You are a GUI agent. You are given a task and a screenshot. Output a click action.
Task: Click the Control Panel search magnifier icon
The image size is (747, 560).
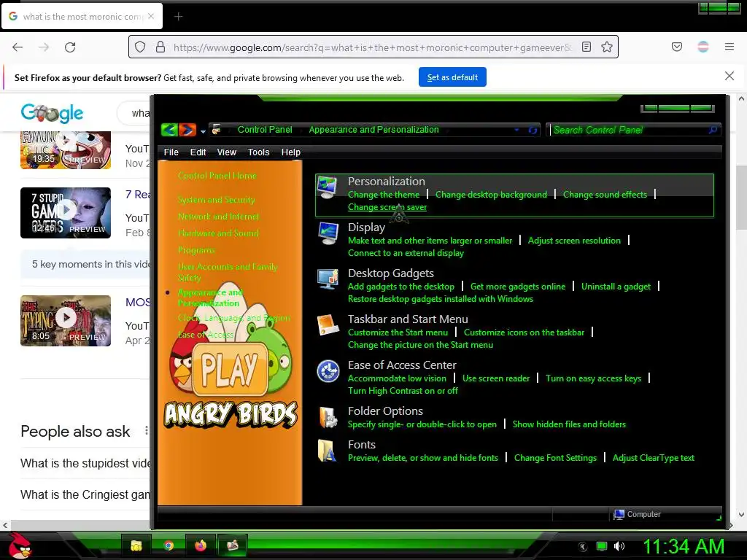[713, 130]
